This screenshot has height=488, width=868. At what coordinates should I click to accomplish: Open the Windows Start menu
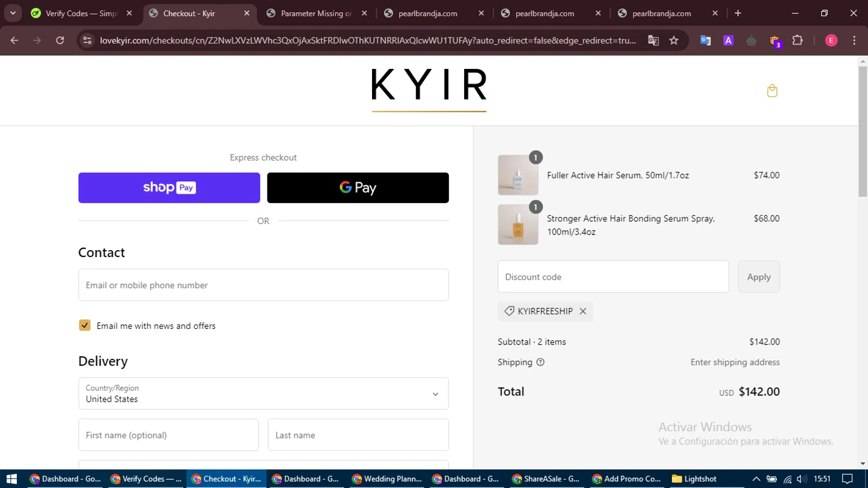click(12, 479)
